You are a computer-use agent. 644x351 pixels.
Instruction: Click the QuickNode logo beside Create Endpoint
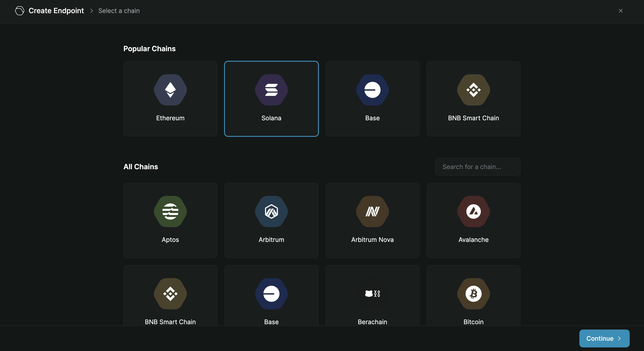[x=19, y=11]
